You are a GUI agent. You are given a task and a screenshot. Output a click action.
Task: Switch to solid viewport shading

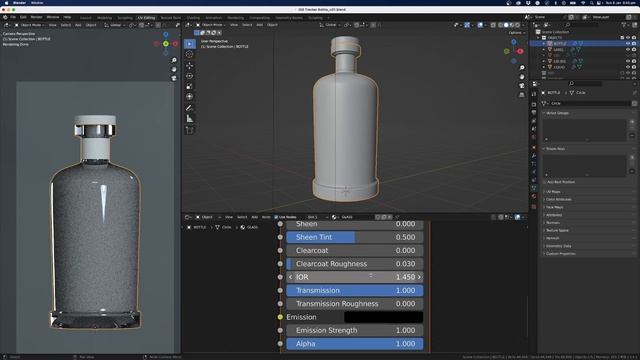[506, 25]
